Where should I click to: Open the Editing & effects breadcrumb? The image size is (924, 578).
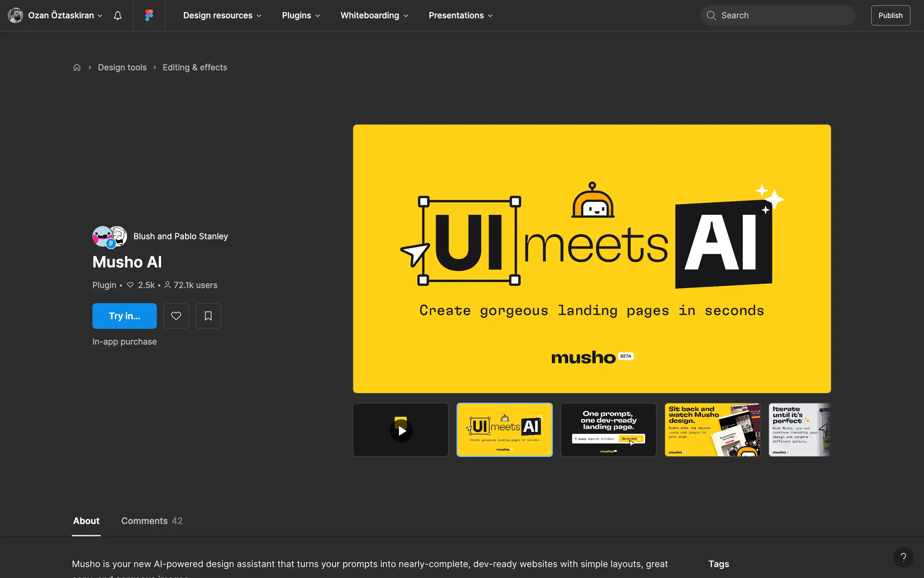pyautogui.click(x=195, y=67)
